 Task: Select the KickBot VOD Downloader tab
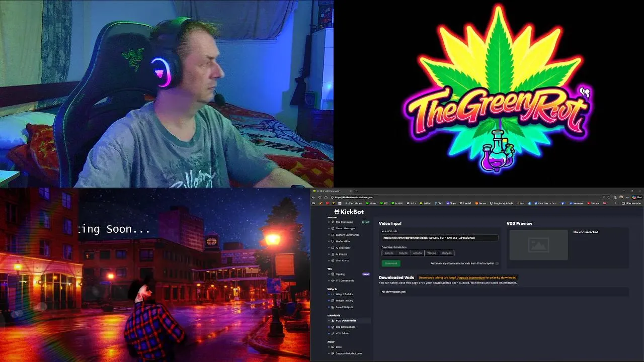(332, 191)
